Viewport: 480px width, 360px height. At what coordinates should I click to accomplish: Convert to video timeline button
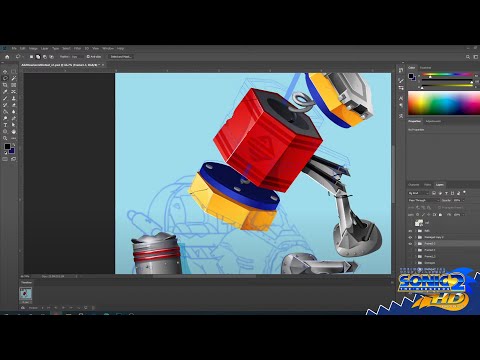(23, 308)
